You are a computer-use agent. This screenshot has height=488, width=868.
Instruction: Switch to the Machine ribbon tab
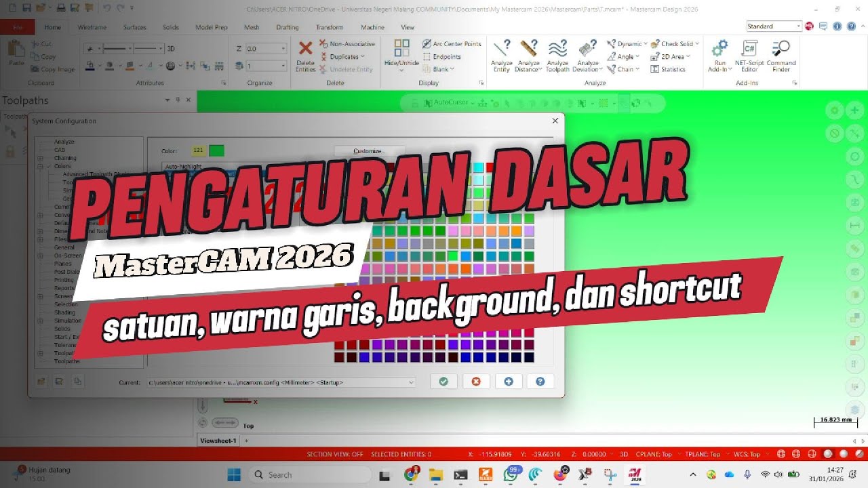coord(372,27)
